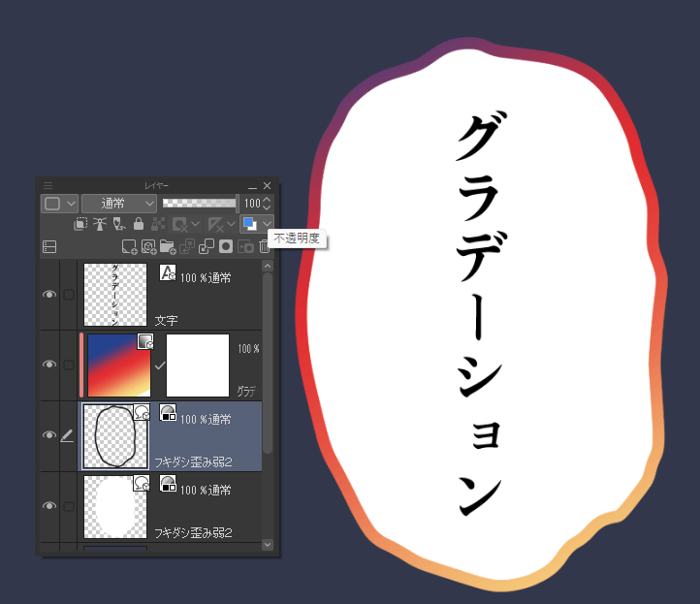Create a new raster layer
The width and height of the screenshot is (700, 604).
click(x=130, y=246)
